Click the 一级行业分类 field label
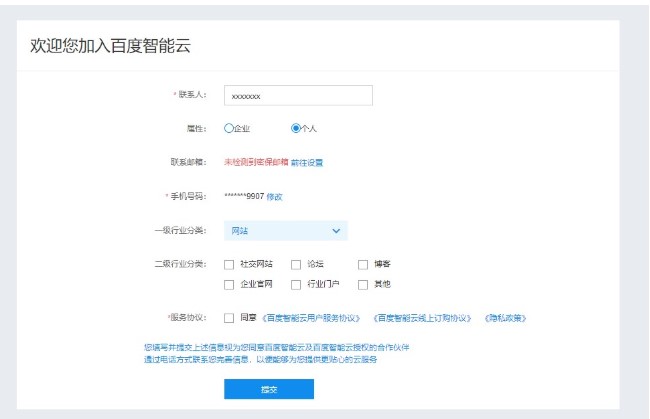The image size is (650, 419). 180,230
